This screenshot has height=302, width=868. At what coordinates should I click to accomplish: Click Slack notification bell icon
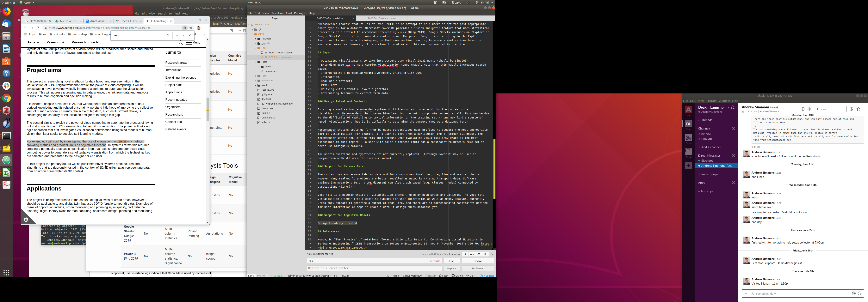[733, 107]
